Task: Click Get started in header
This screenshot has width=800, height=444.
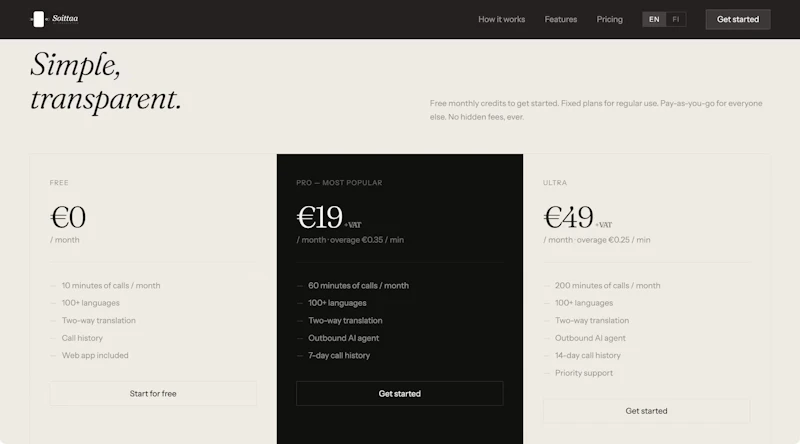Action: [x=738, y=19]
